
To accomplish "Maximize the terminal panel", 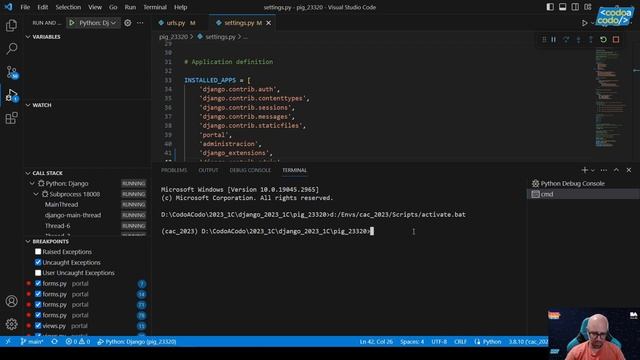I will 616,170.
